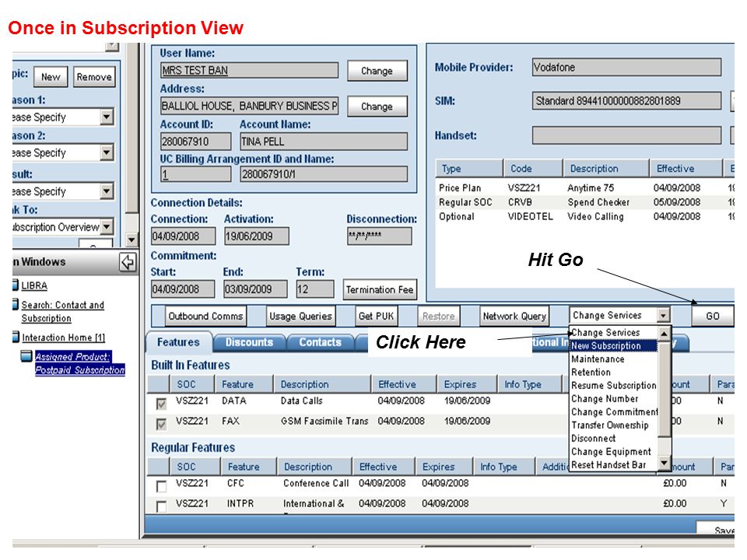The width and height of the screenshot is (747, 560).
Task: Open the LIBRA link
Action: point(34,285)
